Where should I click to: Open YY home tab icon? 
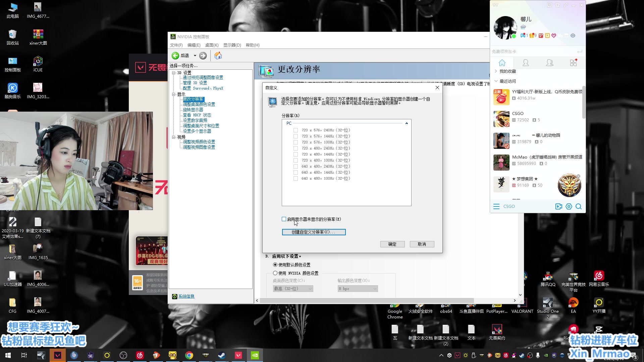[502, 63]
